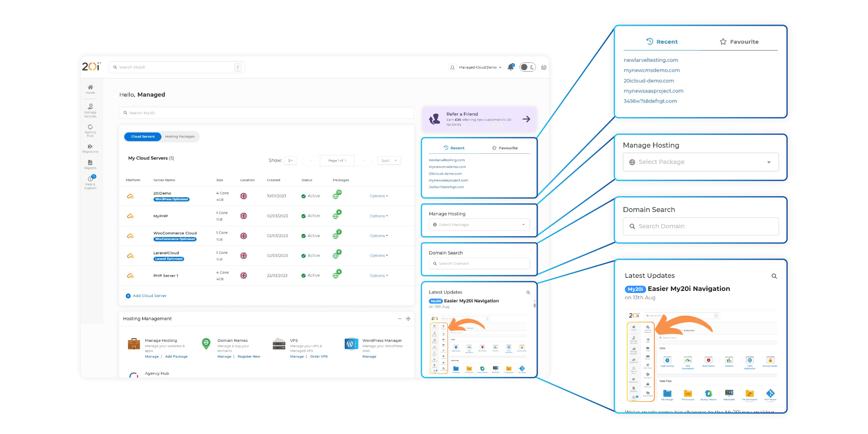868x434 pixels.
Task: Open the VPS servers icon
Action: coord(279,344)
